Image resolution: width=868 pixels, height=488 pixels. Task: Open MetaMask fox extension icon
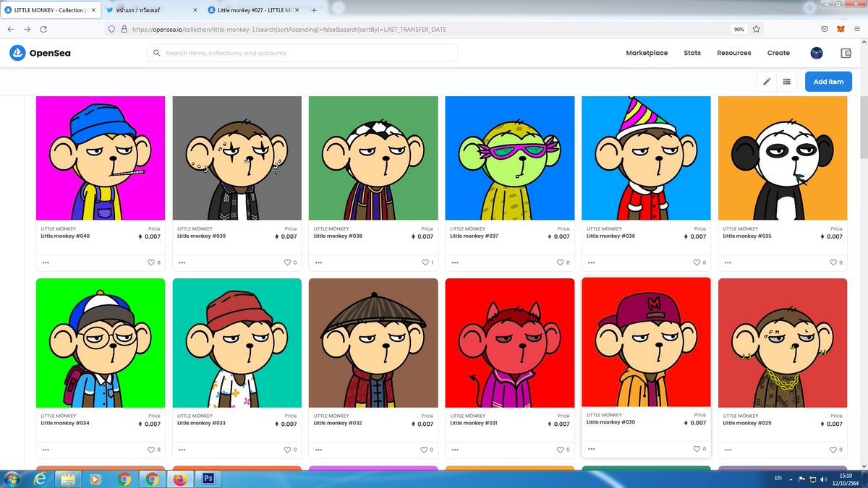tap(839, 29)
